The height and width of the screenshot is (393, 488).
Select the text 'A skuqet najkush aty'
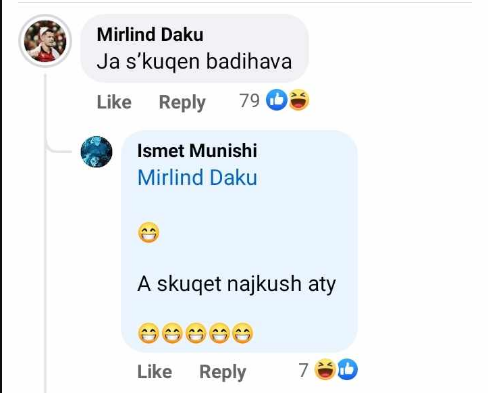pos(237,285)
